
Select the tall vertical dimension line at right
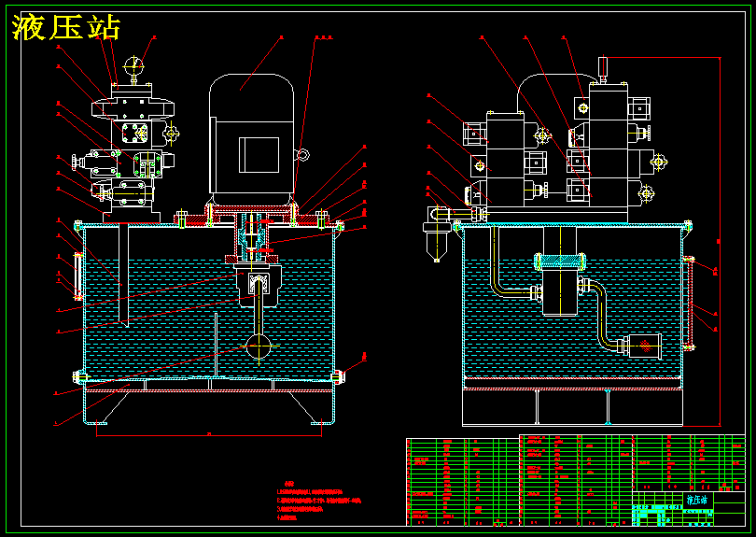pyautogui.click(x=720, y=241)
